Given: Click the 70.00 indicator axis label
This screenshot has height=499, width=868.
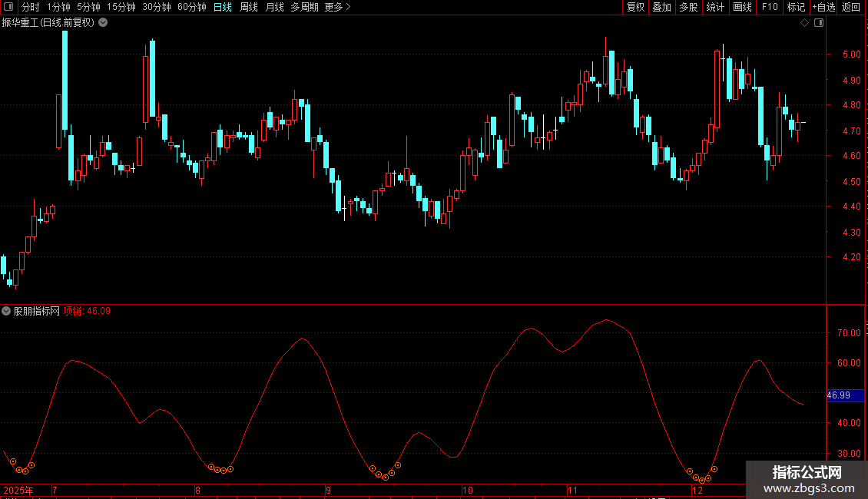Looking at the screenshot, I should click(849, 333).
